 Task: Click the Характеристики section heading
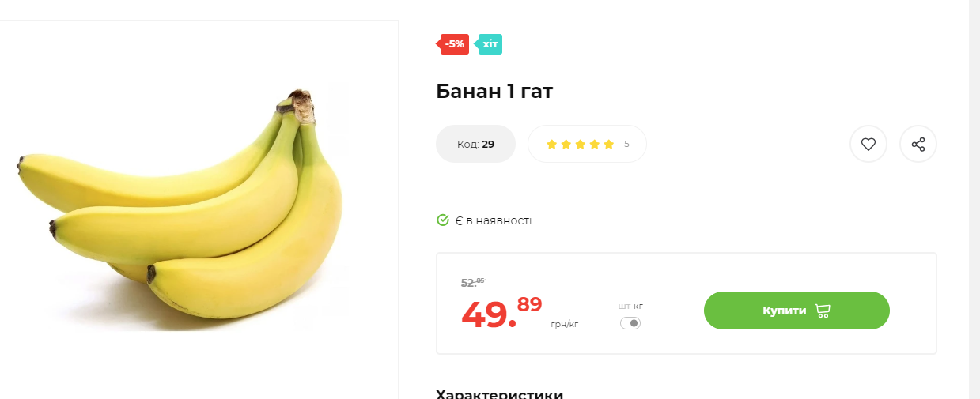point(500,393)
